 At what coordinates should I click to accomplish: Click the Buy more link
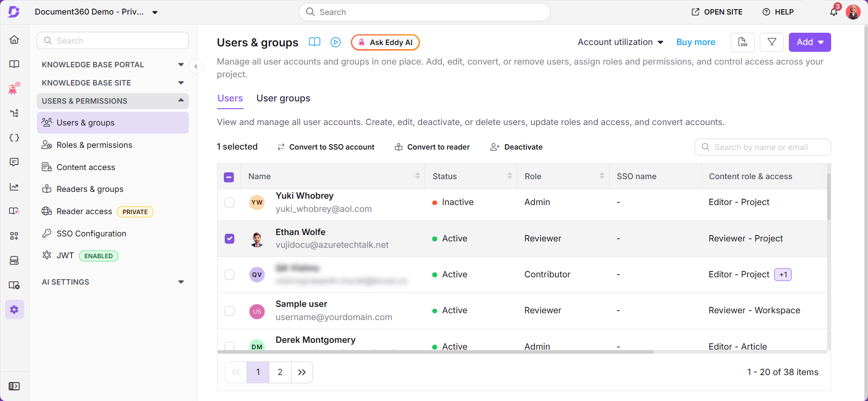click(696, 42)
